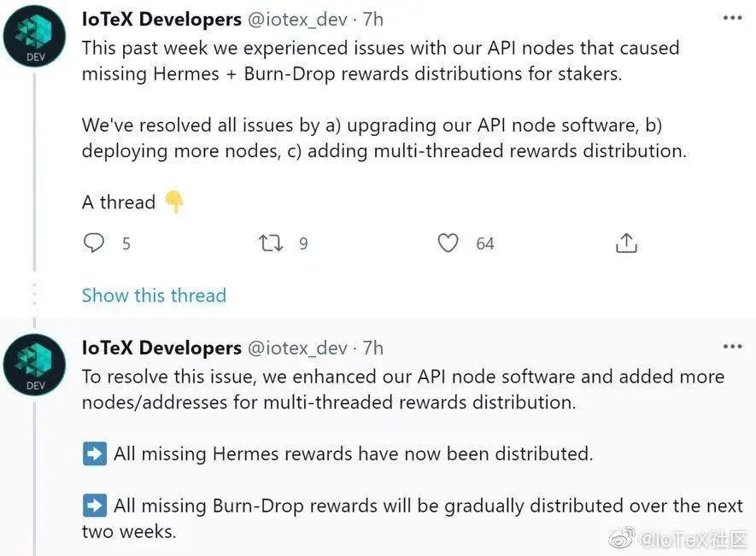Viewport: 756px width, 556px height.
Task: Click the pointing-down hand emoji after 'A thread'
Action: click(x=174, y=202)
